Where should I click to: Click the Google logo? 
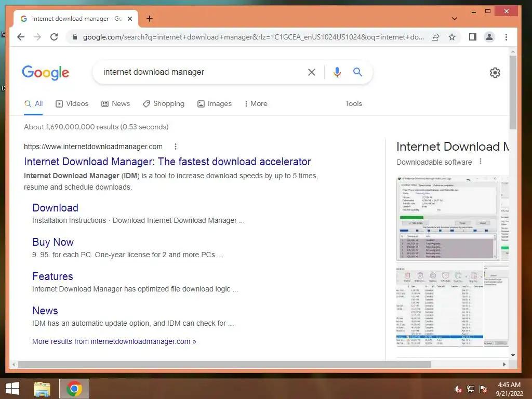tap(46, 73)
